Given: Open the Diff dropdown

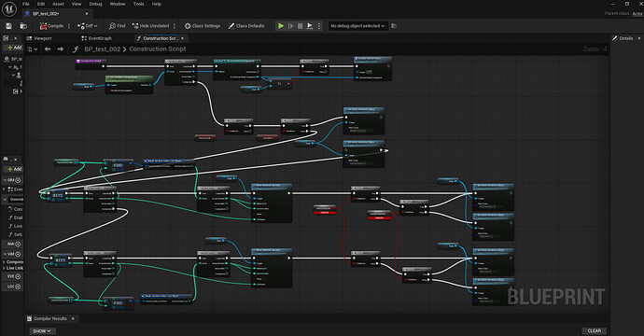Looking at the screenshot, I should (x=87, y=26).
